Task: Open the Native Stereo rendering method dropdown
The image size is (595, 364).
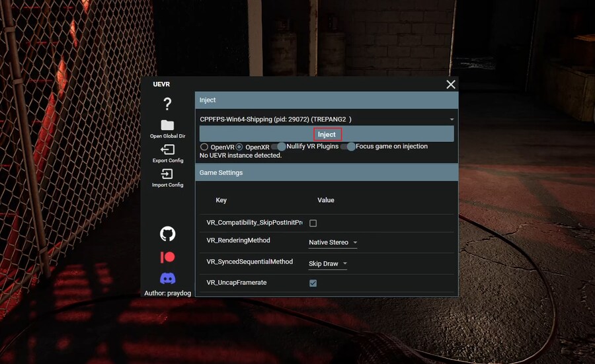Action: pos(333,242)
